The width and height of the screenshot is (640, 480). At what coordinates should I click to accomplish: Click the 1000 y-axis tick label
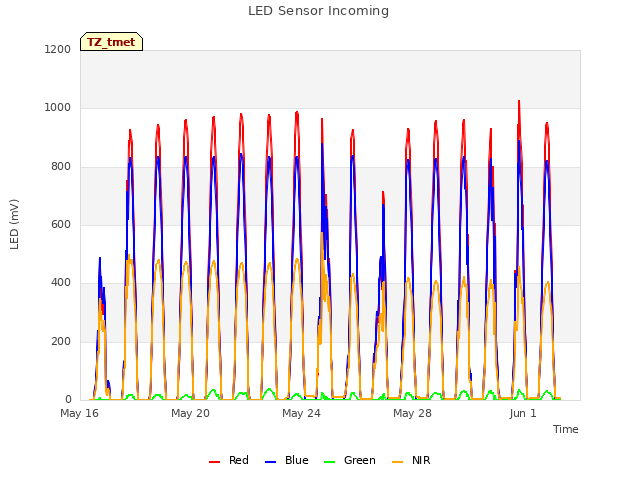point(58,108)
